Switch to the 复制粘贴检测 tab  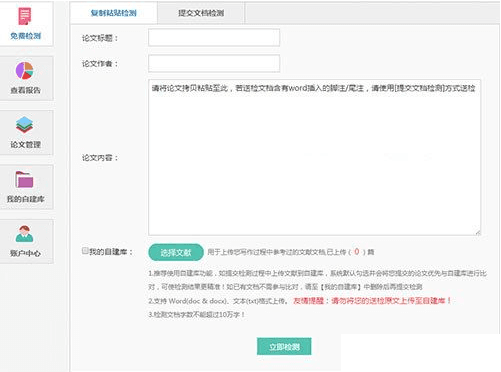(114, 13)
